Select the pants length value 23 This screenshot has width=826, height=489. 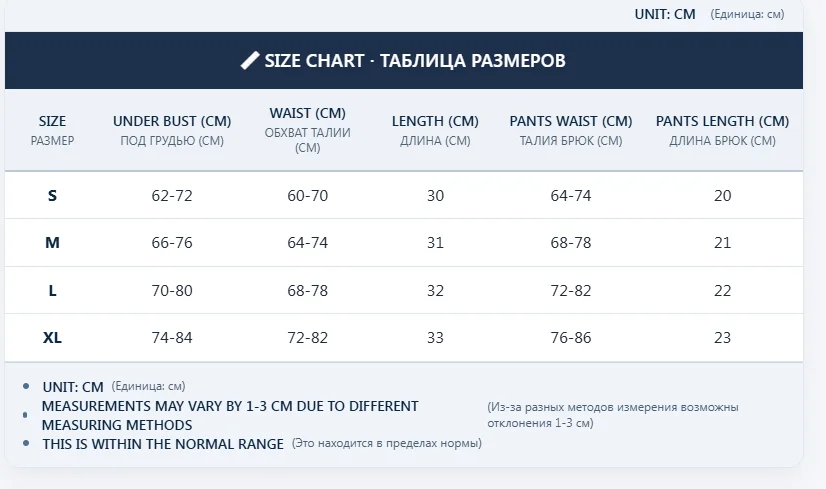point(722,338)
